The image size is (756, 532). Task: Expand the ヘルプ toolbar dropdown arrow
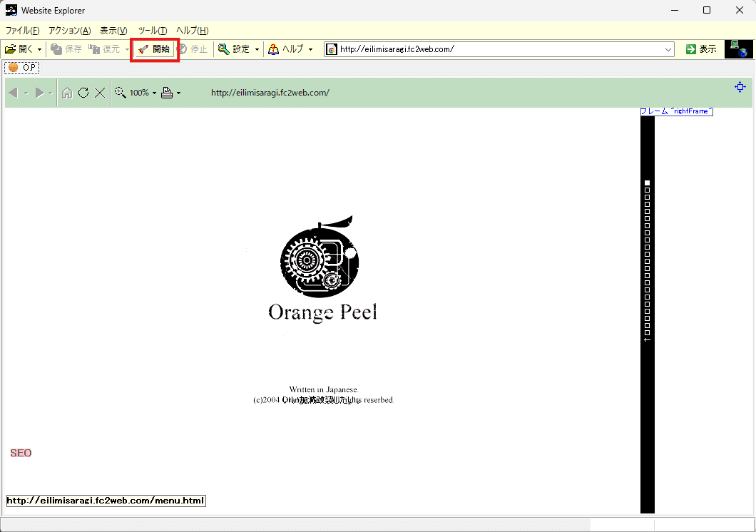point(310,49)
